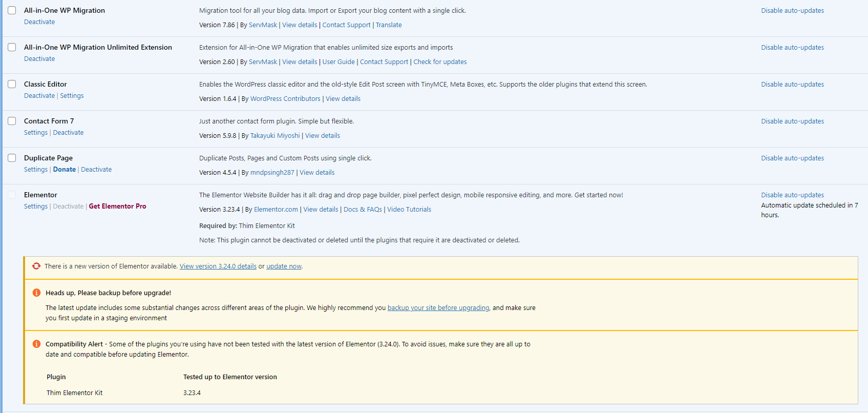
Task: Click the Plugin column header
Action: [x=56, y=377]
